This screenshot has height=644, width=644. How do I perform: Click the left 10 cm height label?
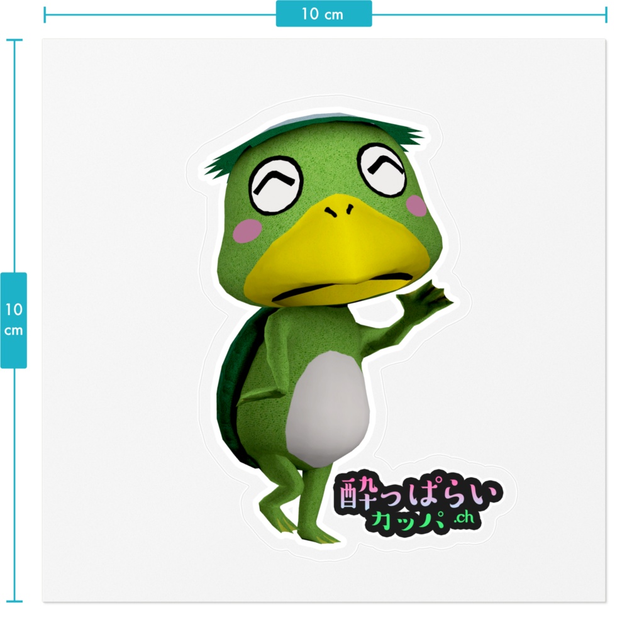pyautogui.click(x=14, y=320)
